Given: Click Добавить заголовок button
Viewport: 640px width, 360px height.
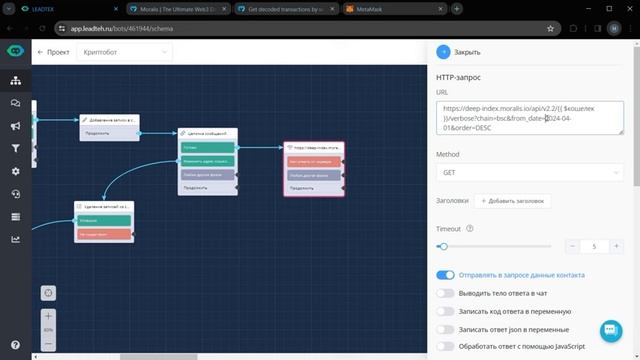Looking at the screenshot, I should [513, 201].
